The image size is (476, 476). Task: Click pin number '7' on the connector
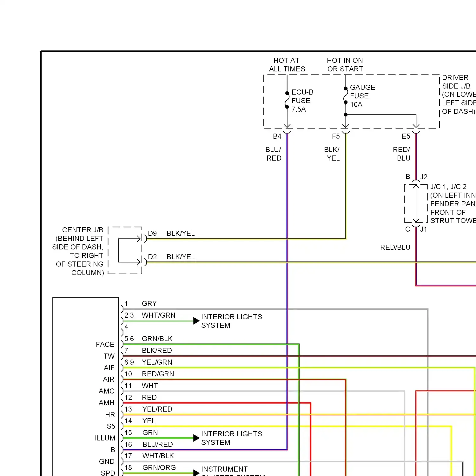(x=126, y=351)
